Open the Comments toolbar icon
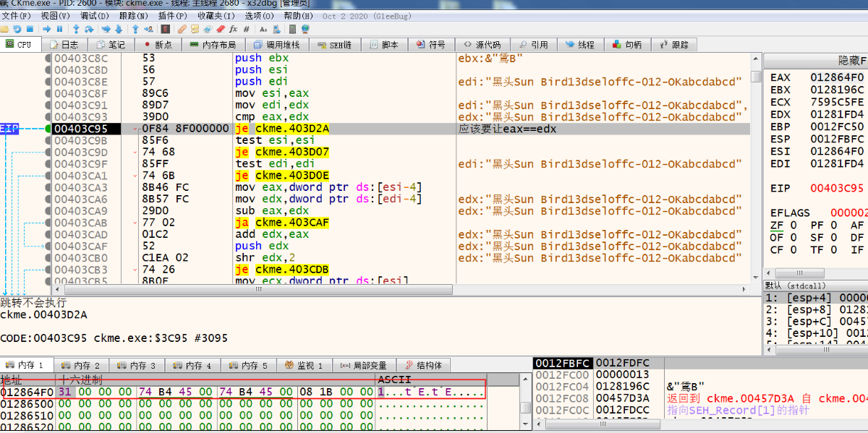The height and width of the screenshot is (433, 868). click(x=195, y=29)
